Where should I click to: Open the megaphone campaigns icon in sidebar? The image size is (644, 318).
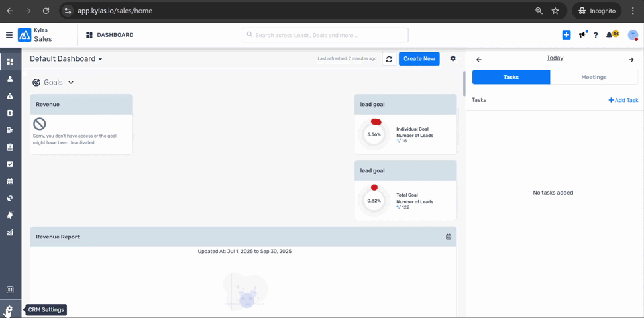tap(10, 215)
